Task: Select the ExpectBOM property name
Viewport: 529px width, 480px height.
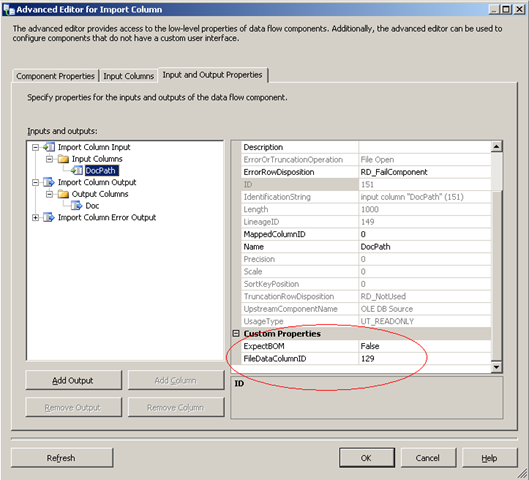Action: (264, 346)
